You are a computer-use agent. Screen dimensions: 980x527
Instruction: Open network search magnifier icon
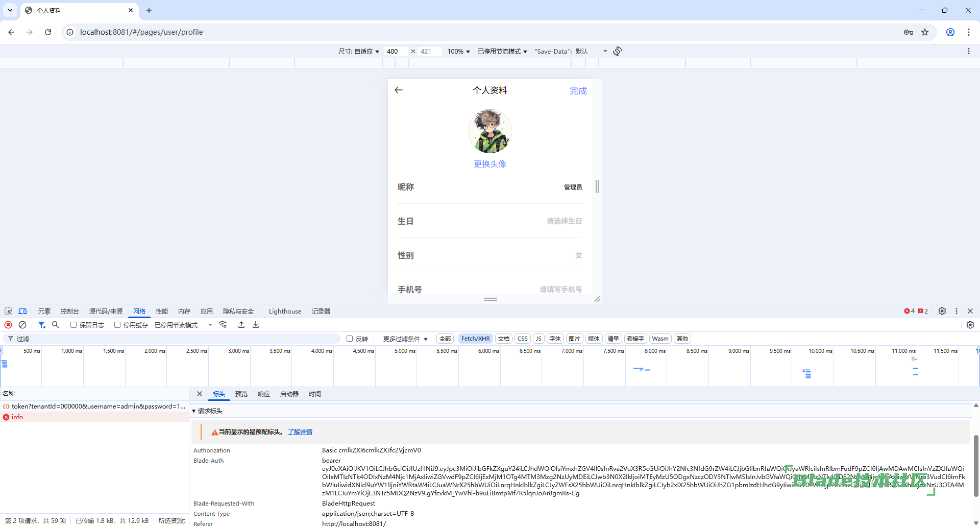click(x=56, y=325)
